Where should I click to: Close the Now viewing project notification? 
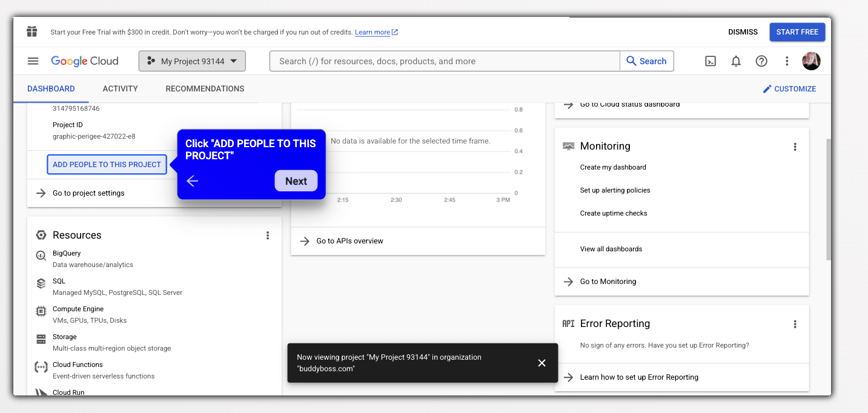point(542,363)
